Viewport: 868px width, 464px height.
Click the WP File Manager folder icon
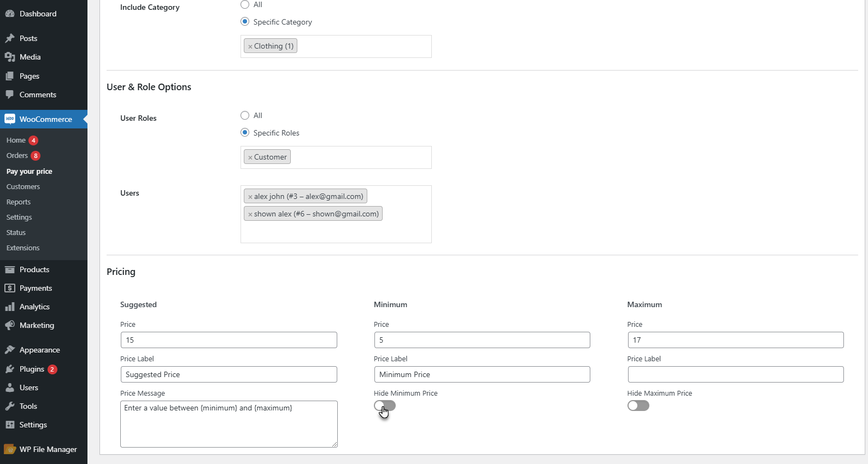pos(10,449)
